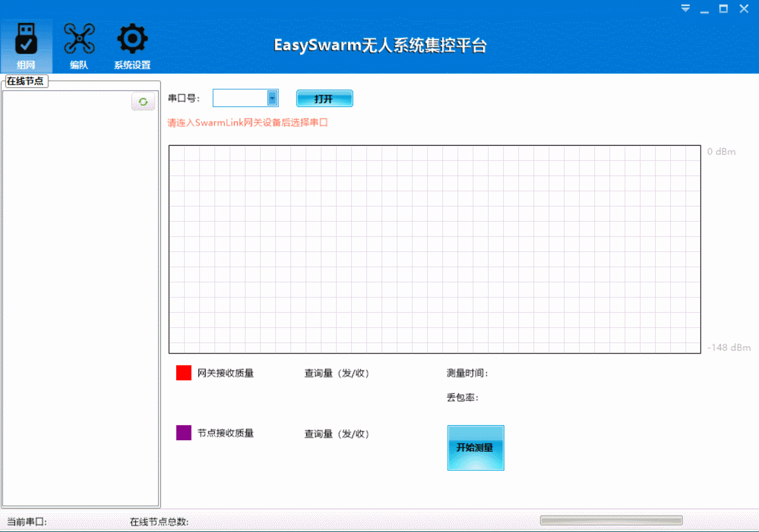Switch to the 编队 formation tab
This screenshot has height=532, width=759.
click(x=79, y=46)
